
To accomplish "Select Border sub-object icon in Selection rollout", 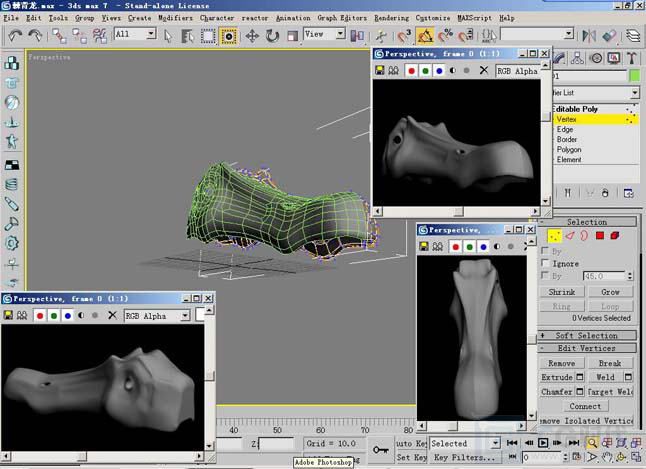I will coord(584,236).
